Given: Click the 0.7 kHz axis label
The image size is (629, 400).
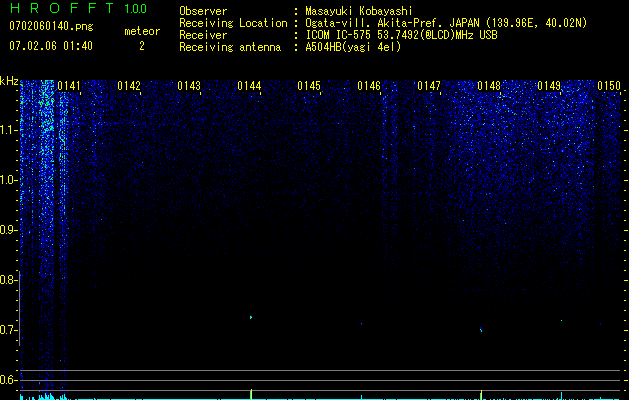Looking at the screenshot, I should click(8, 330).
